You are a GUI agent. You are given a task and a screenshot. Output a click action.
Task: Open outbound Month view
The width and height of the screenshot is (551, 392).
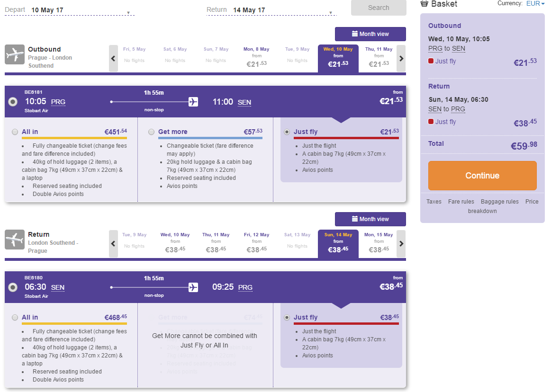coord(370,34)
